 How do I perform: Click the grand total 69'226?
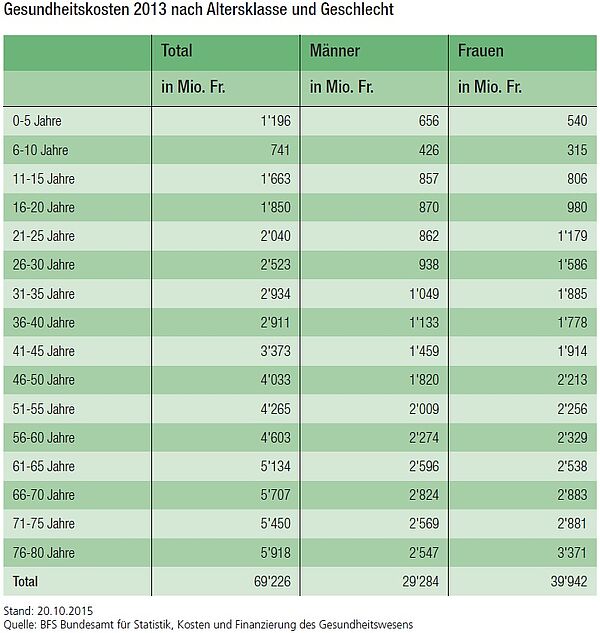pos(269,581)
